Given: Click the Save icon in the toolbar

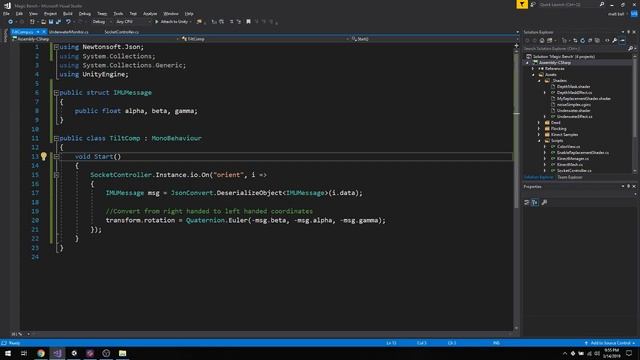Looking at the screenshot, I should (x=51, y=22).
